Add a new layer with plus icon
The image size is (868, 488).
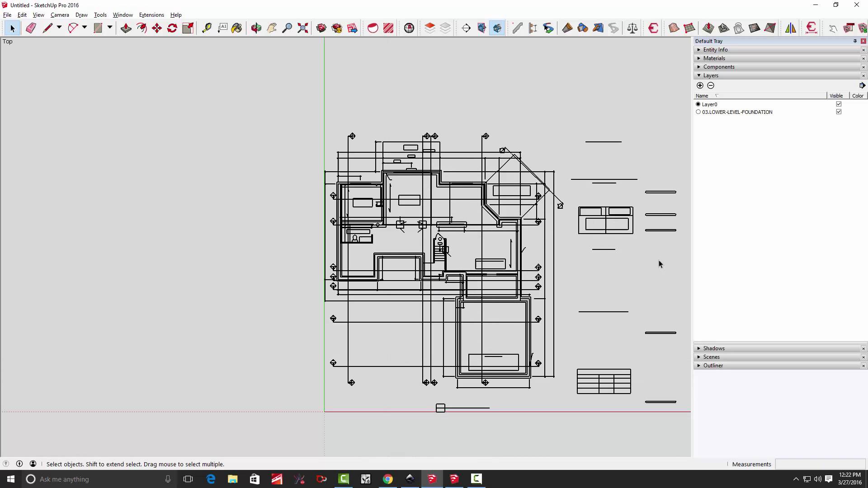coord(700,85)
